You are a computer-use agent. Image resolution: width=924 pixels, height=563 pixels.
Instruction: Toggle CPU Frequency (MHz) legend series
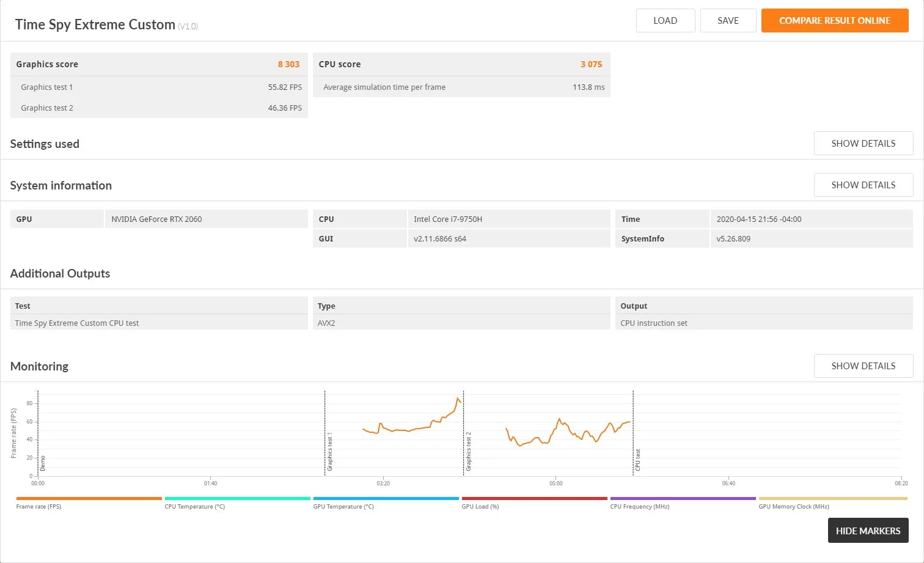683,503
